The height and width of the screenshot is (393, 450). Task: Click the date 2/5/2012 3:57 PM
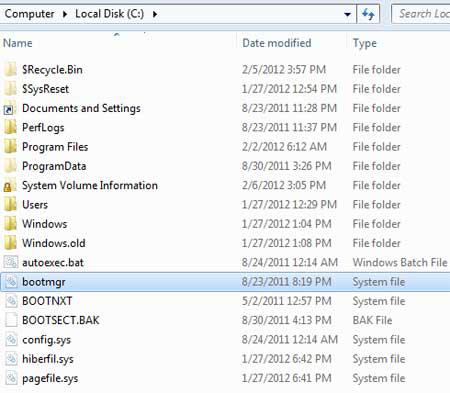pyautogui.click(x=284, y=70)
